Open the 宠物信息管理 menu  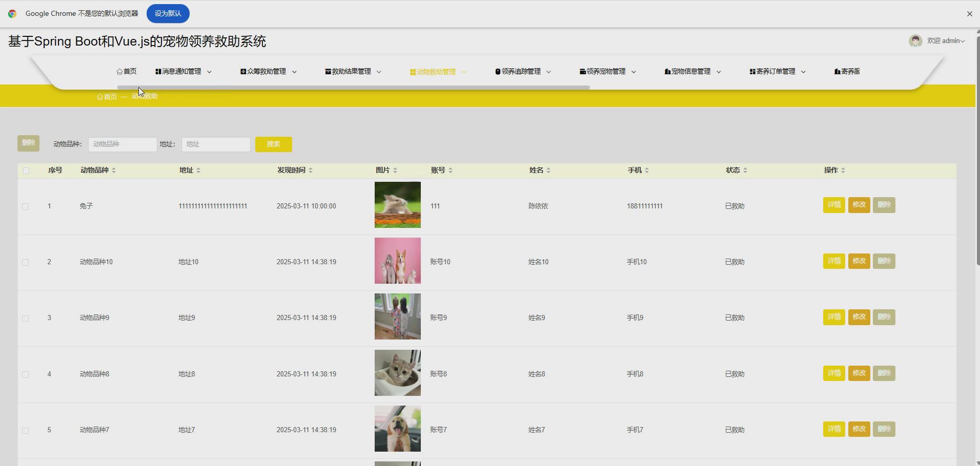pyautogui.click(x=693, y=72)
